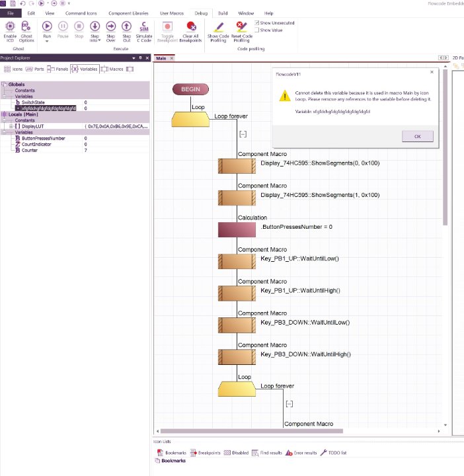Click the quick-access run icon in title bar
This screenshot has width=464, height=476.
click(42, 3)
